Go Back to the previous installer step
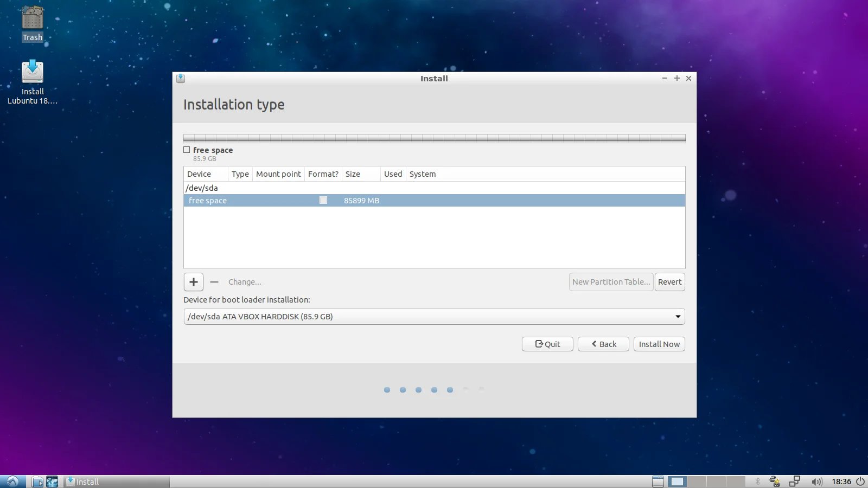868x488 pixels. 603,344
